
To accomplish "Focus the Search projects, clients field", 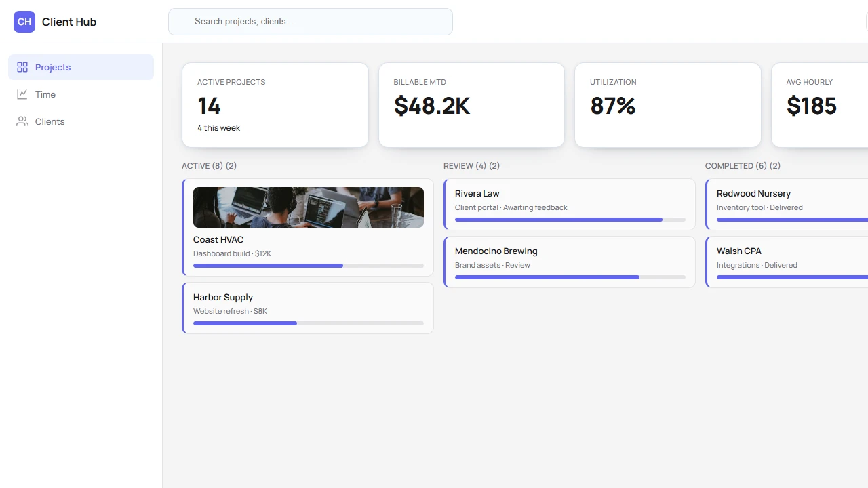I will [x=311, y=22].
